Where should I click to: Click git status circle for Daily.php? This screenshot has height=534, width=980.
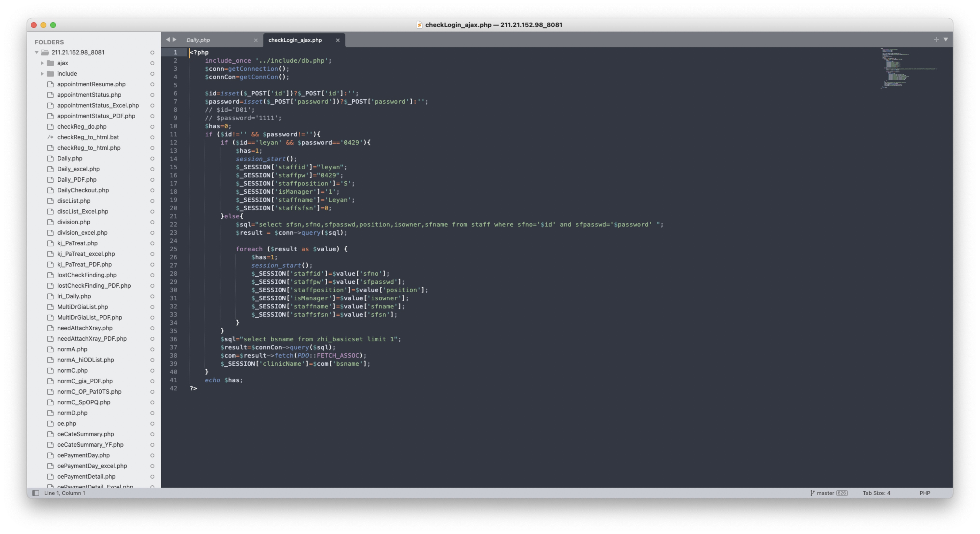152,159
